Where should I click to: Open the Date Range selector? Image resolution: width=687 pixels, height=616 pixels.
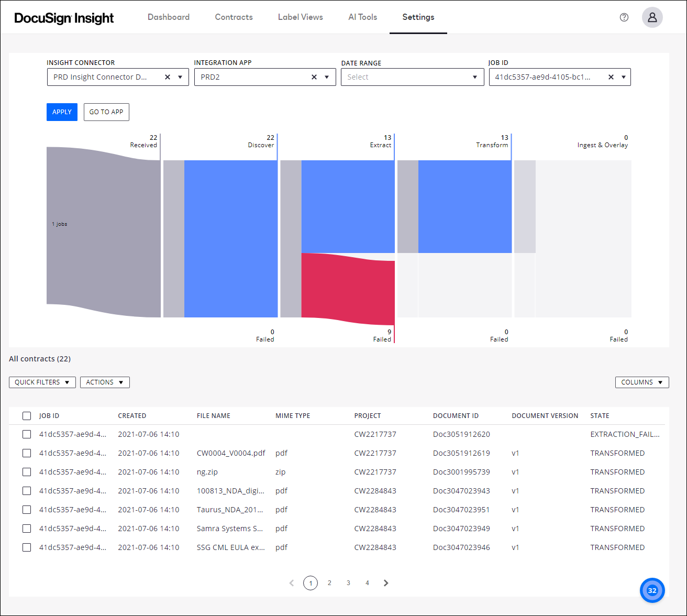(412, 77)
